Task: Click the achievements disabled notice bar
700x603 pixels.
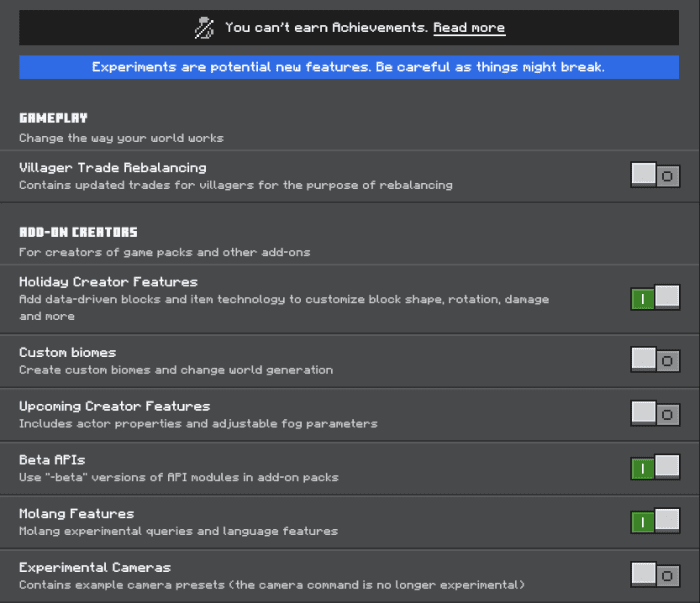Action: point(349,28)
